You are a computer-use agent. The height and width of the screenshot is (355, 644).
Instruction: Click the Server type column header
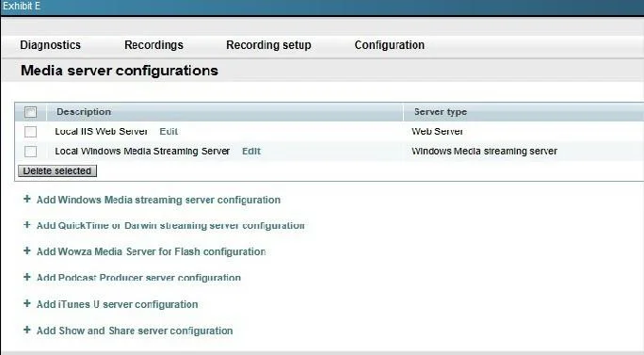(441, 112)
